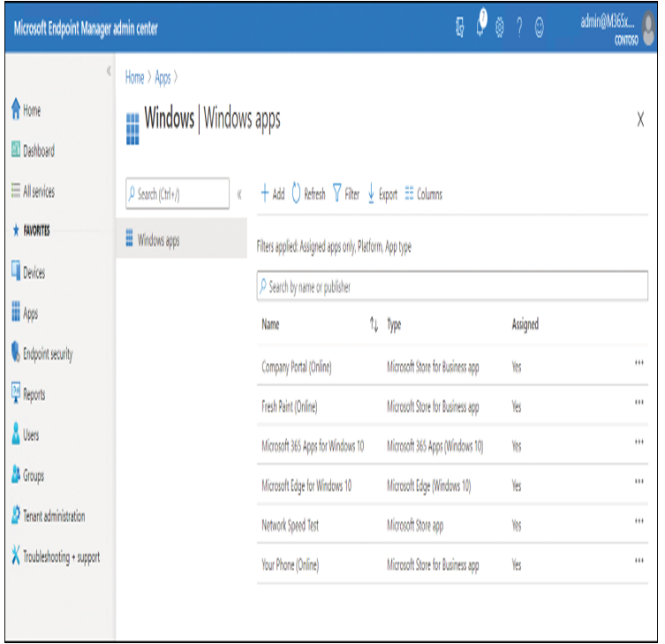
Task: Select Devices in the favorites list
Action: [x=28, y=272]
